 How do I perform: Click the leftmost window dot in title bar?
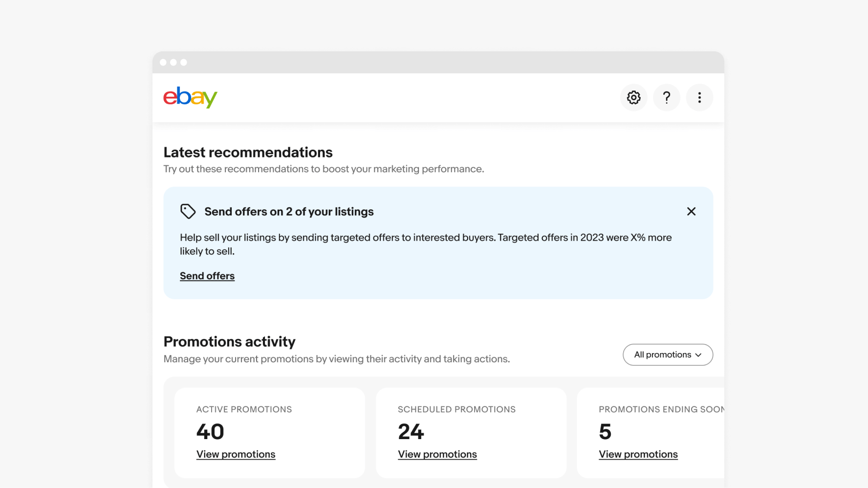click(x=163, y=63)
